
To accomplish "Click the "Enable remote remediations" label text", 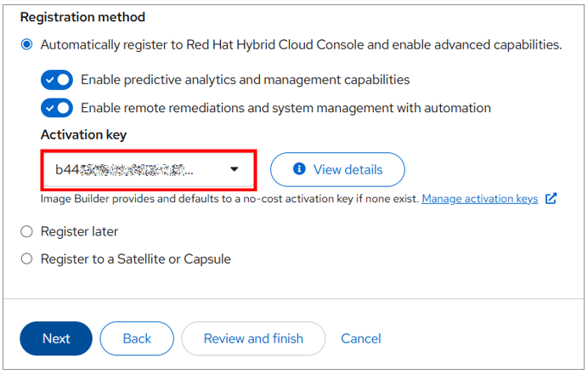I will [286, 108].
